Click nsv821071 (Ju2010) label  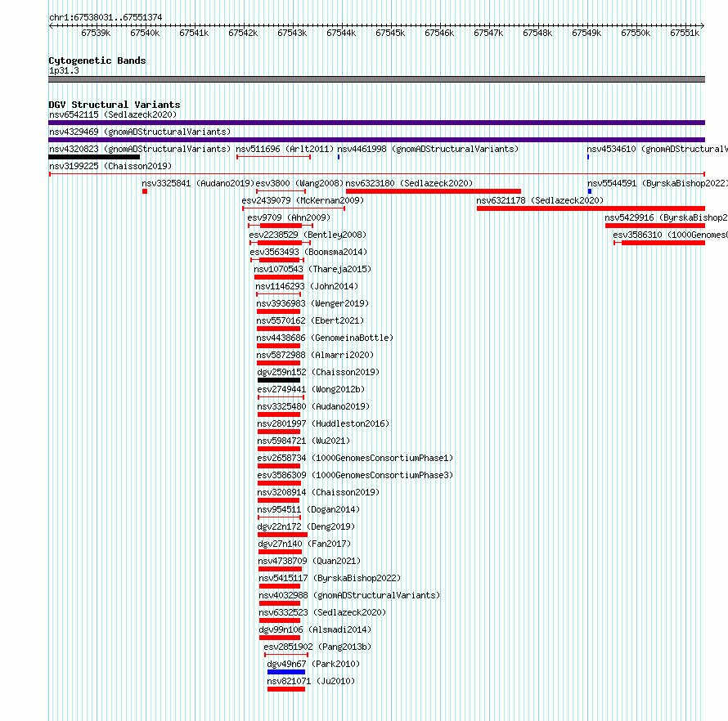tap(311, 681)
